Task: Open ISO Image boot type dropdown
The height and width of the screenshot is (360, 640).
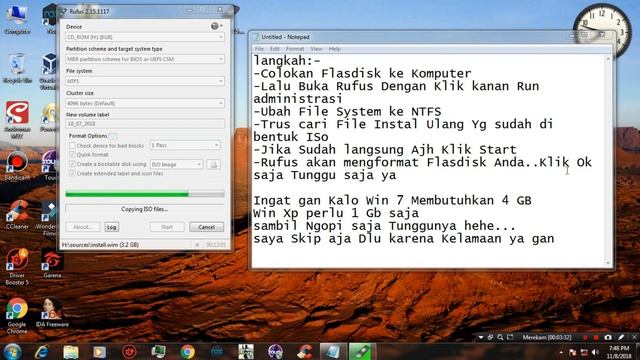Action: pos(176,164)
